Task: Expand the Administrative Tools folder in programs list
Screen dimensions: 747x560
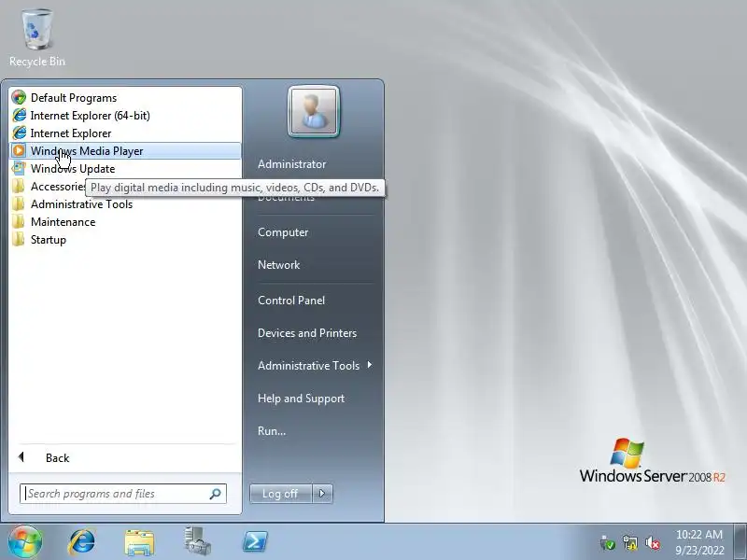Action: point(125,204)
